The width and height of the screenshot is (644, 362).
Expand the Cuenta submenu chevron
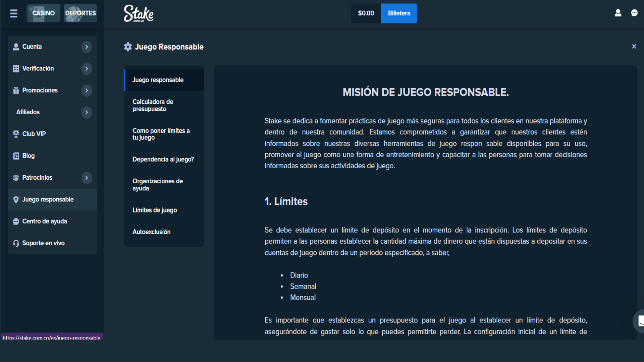point(87,47)
